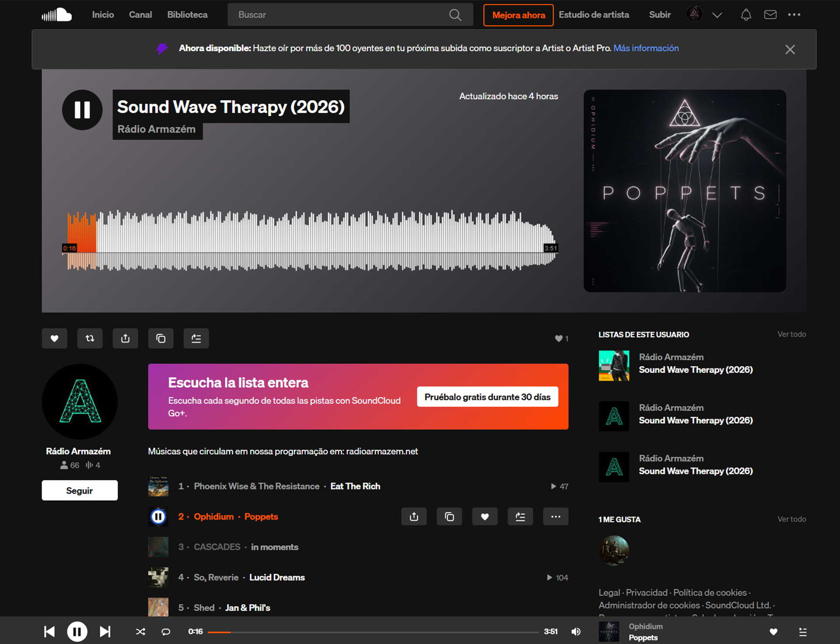Open the notifications bell
This screenshot has width=840, height=644.
tap(746, 15)
